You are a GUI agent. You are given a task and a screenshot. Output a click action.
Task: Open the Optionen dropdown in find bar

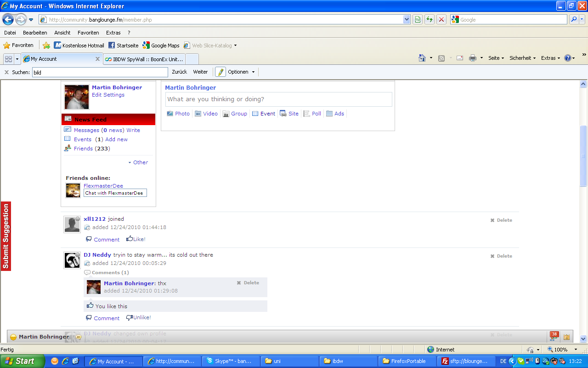pos(241,72)
